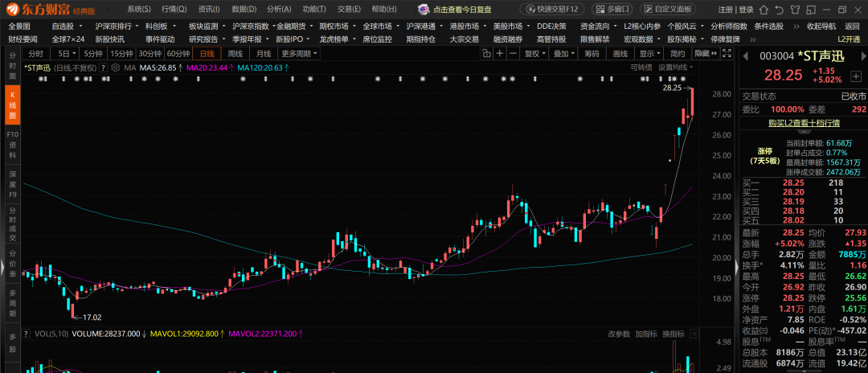Toggle 简约 simple mode
Screen dimensions: 868x373
(x=677, y=53)
